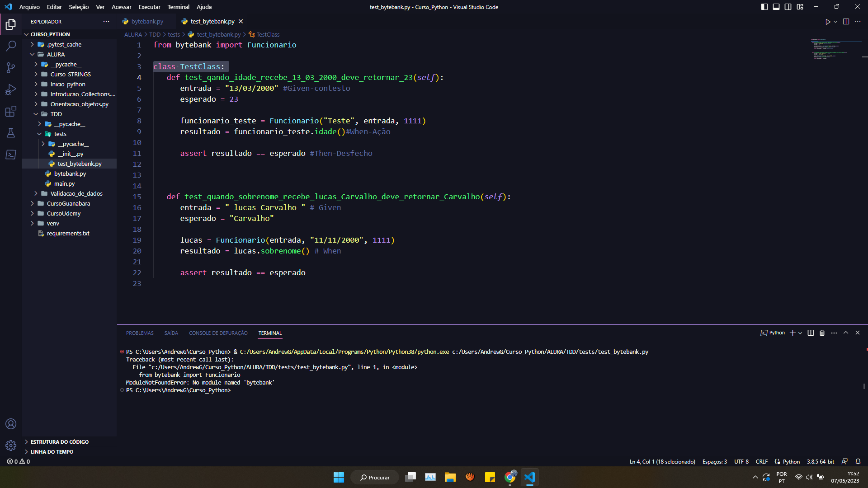Open main.py in the file tree
This screenshot has height=488, width=868.
click(64, 183)
